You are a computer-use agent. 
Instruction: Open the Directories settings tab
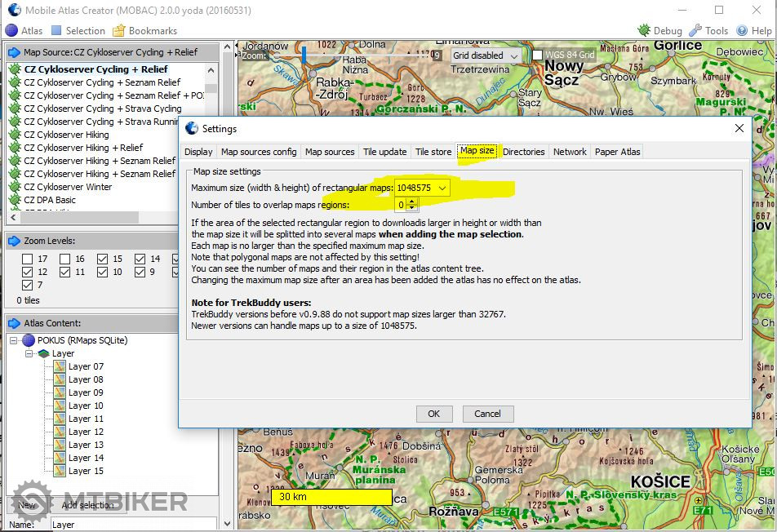coord(523,152)
